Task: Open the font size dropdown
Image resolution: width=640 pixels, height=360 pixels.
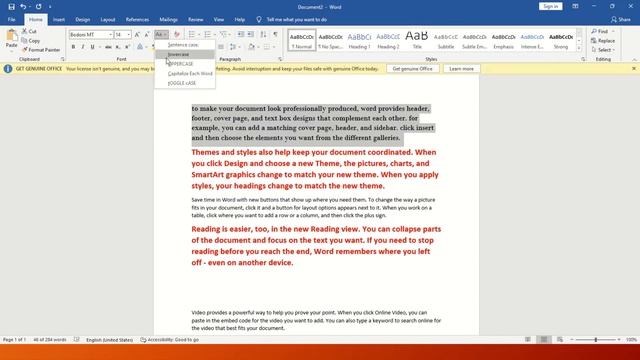Action: [129, 35]
